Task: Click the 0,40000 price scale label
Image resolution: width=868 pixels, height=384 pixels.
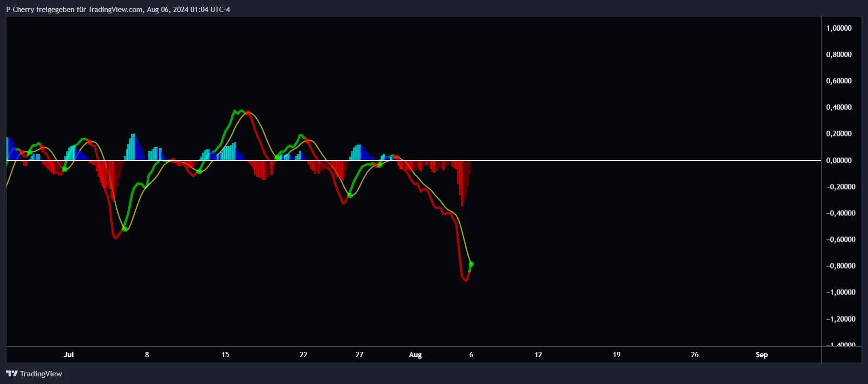Action: [839, 107]
